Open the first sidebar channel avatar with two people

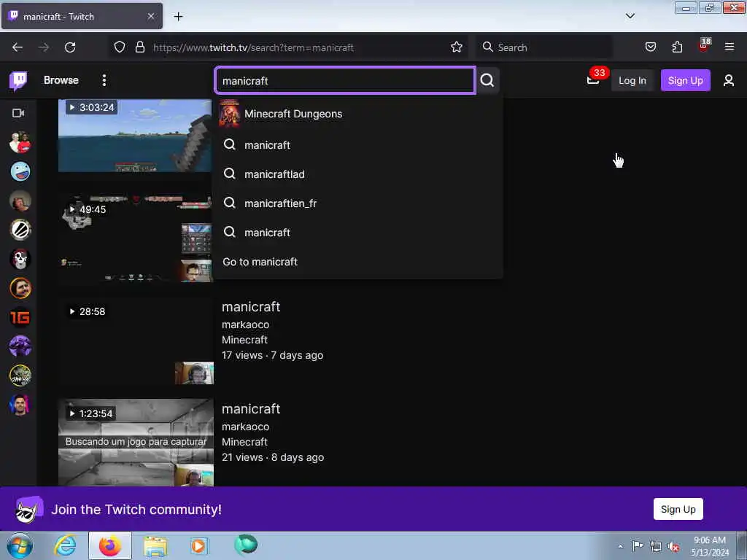(20, 142)
